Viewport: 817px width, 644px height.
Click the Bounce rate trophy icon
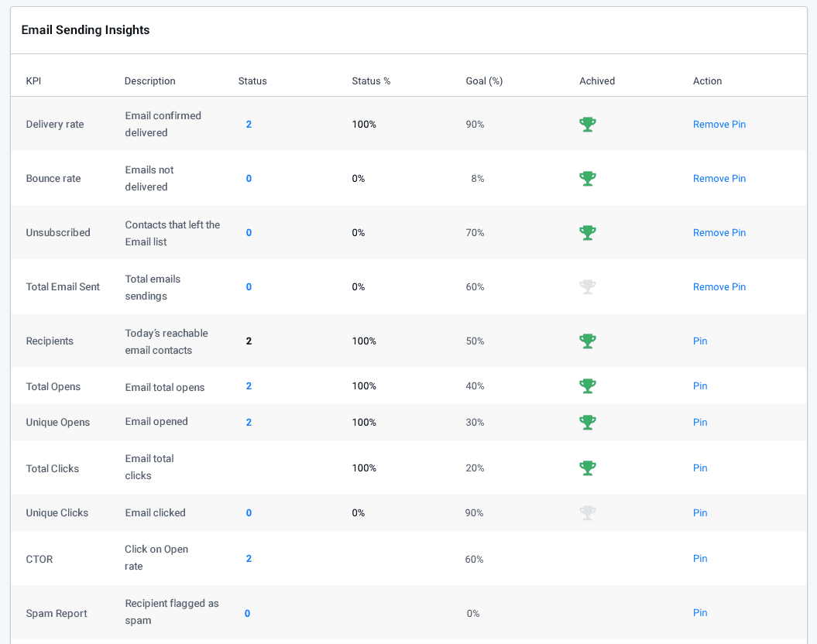coord(588,178)
